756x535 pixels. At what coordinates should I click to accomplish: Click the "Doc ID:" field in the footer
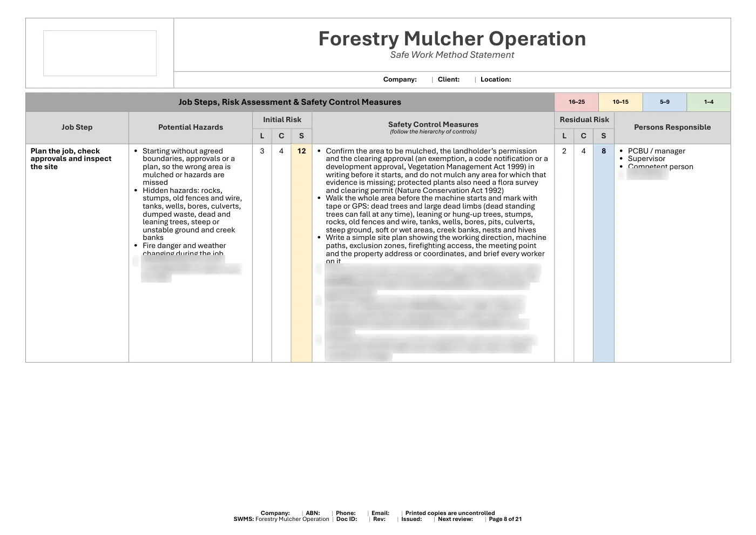coord(347,519)
